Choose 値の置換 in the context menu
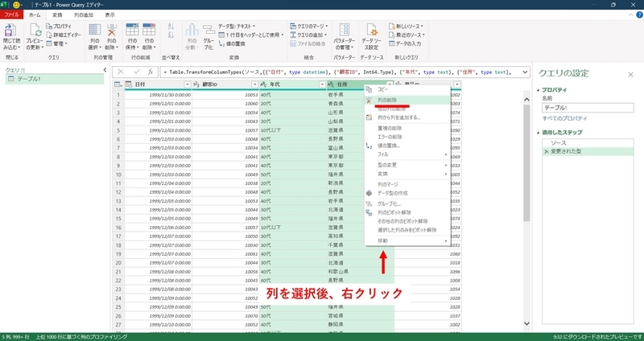644x341 pixels. pyautogui.click(x=407, y=146)
